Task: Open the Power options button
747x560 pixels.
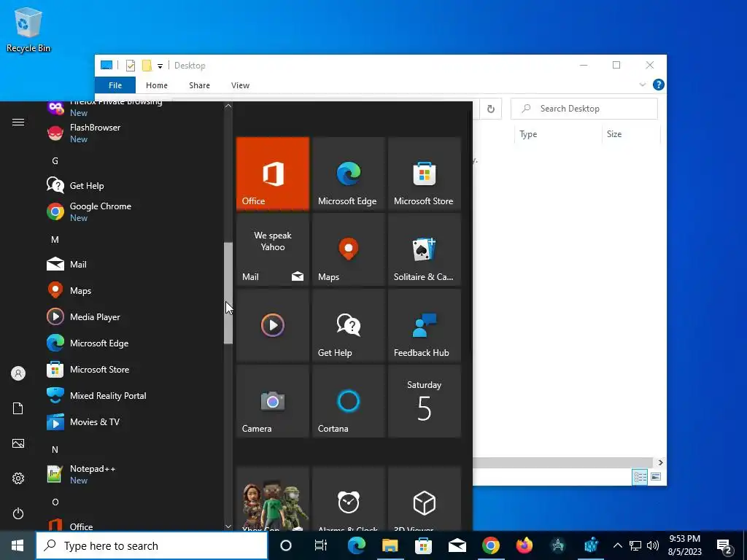Action: (x=18, y=513)
